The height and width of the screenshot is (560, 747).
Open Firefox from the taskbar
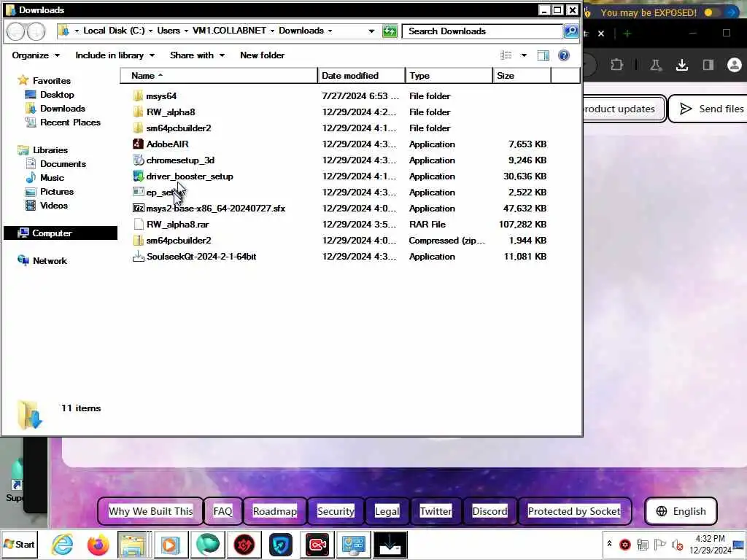(x=98, y=544)
